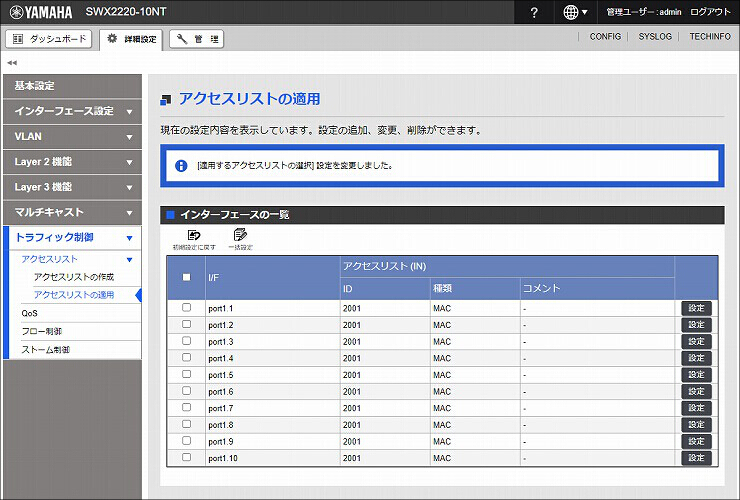Screen dimensions: 740x500
Task: Click 設定 button for port1.2
Action: point(696,325)
